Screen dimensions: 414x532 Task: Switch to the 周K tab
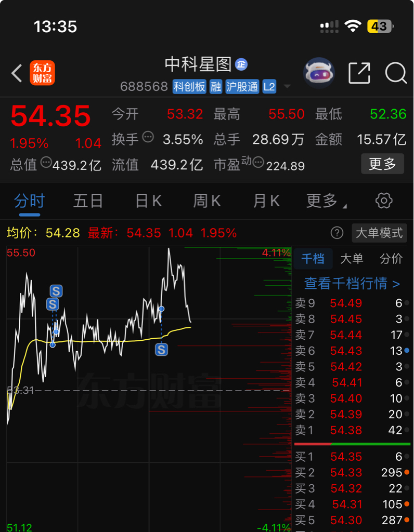point(207,201)
